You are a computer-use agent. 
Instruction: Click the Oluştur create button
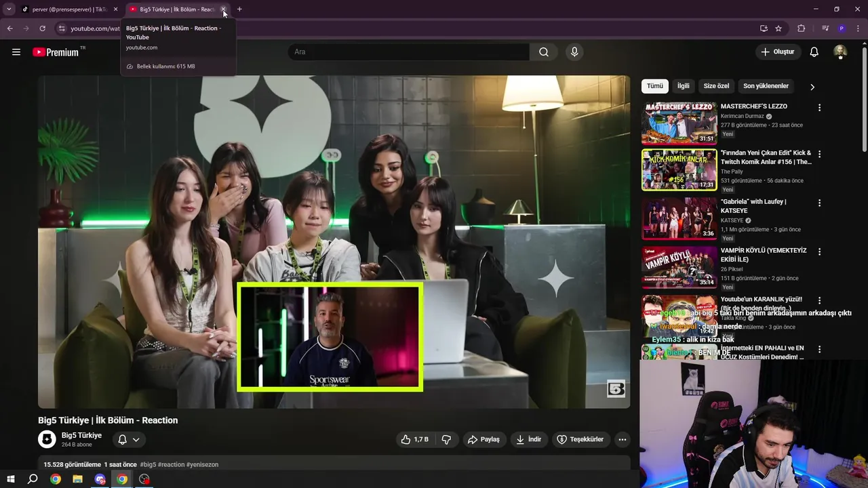click(x=777, y=52)
